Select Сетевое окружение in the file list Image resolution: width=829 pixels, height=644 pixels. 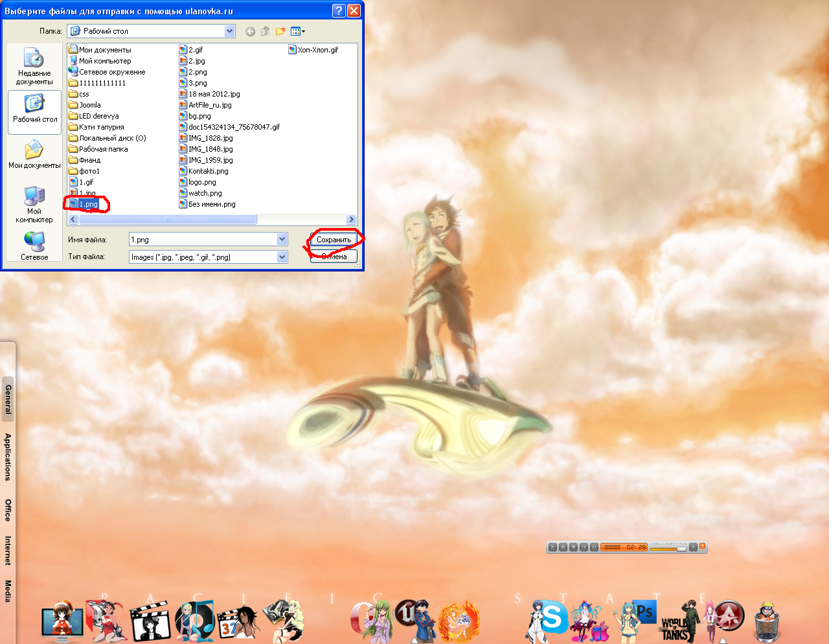107,72
